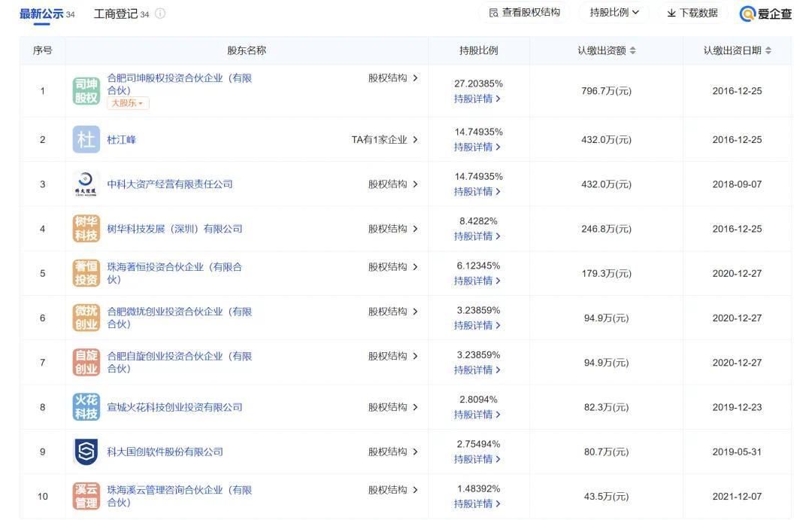
Task: Click the 树华科技 logo icon
Action: (x=86, y=229)
